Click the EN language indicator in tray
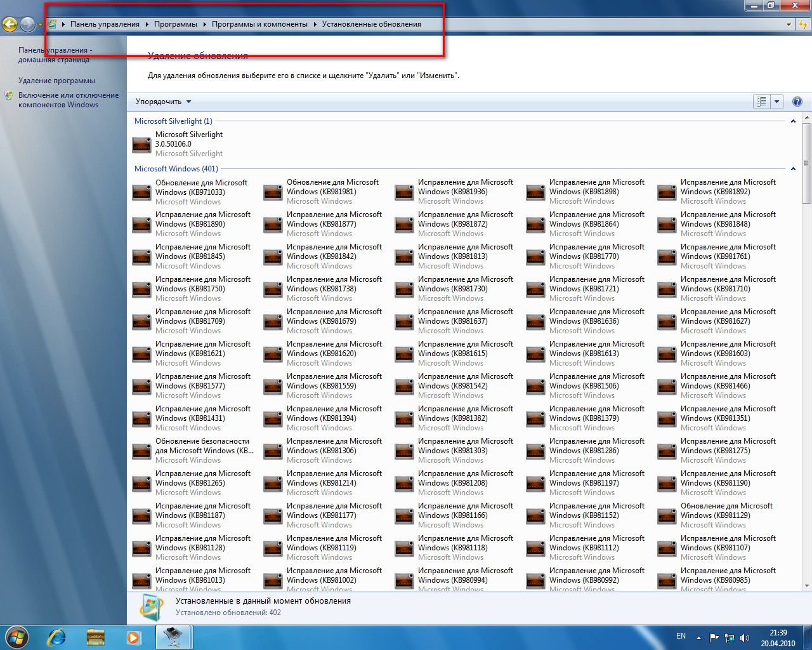The height and width of the screenshot is (650, 812). (x=681, y=636)
